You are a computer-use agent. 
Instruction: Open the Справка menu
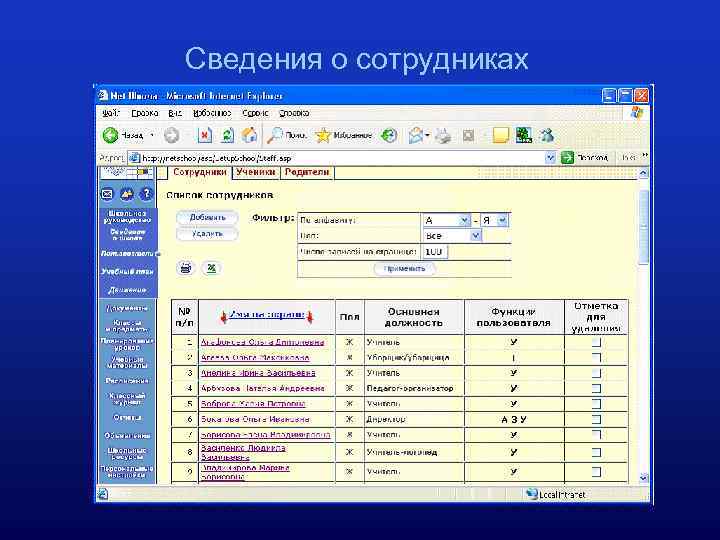pyautogui.click(x=294, y=113)
